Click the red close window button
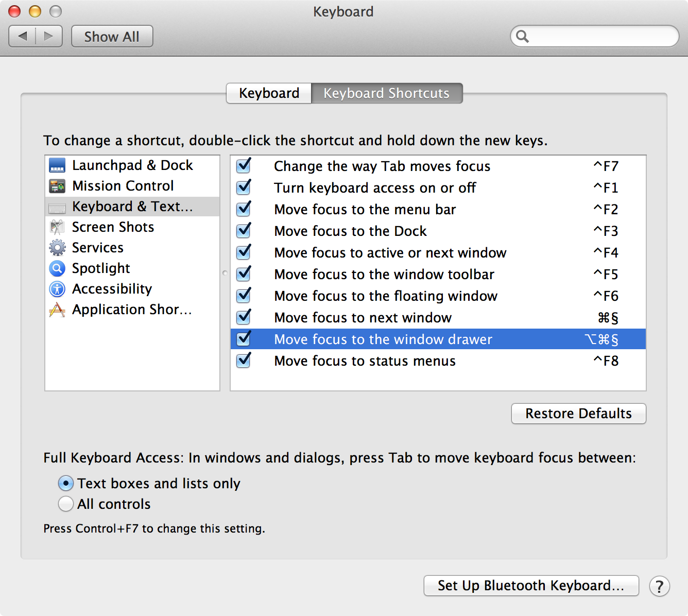Screen dimensions: 688x616 (14, 11)
